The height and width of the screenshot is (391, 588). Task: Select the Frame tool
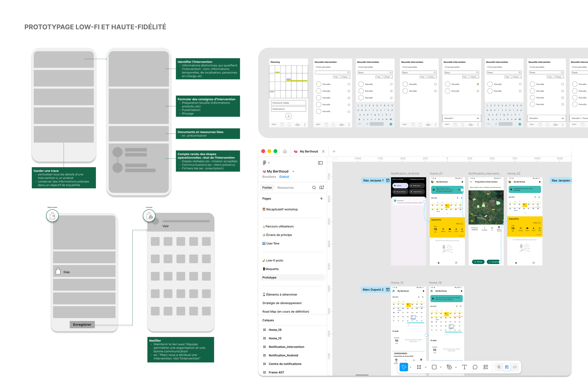click(x=419, y=367)
